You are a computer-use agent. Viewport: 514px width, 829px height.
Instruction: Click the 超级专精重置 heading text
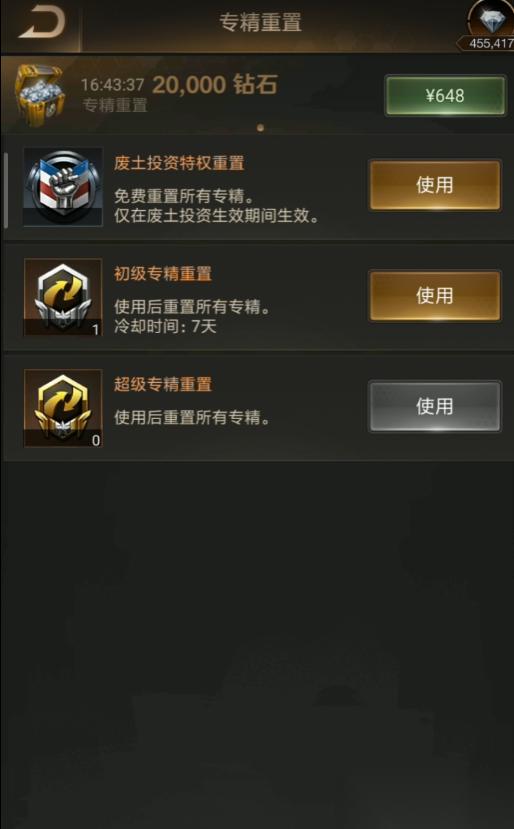pos(163,384)
